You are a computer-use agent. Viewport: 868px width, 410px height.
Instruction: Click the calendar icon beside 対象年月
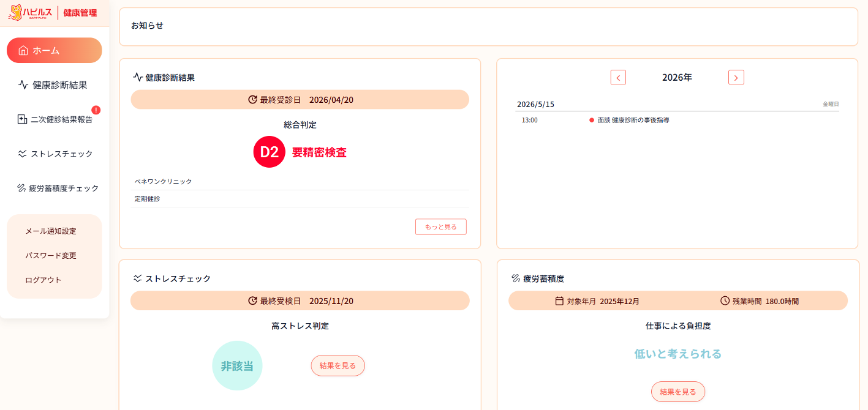559,300
